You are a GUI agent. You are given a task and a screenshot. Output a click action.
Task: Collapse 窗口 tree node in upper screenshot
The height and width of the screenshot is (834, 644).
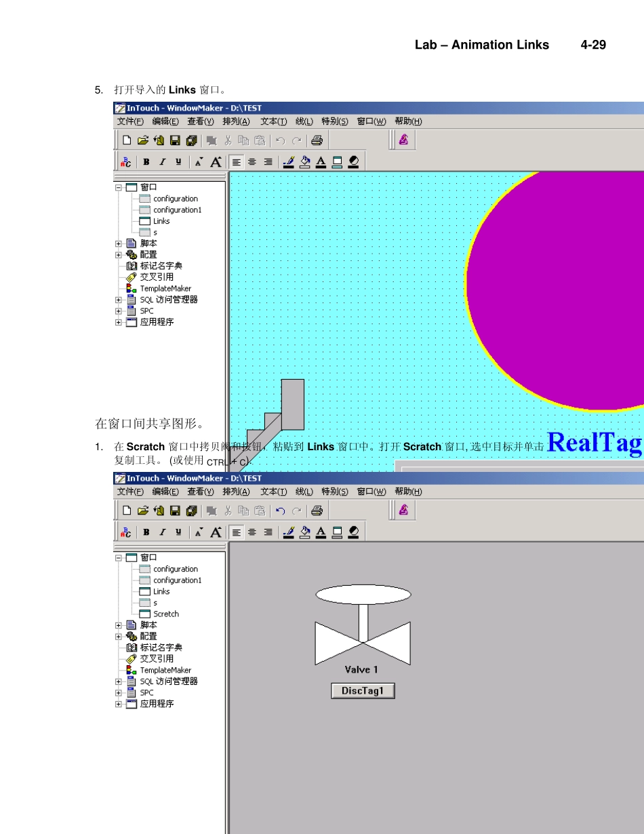pyautogui.click(x=119, y=187)
